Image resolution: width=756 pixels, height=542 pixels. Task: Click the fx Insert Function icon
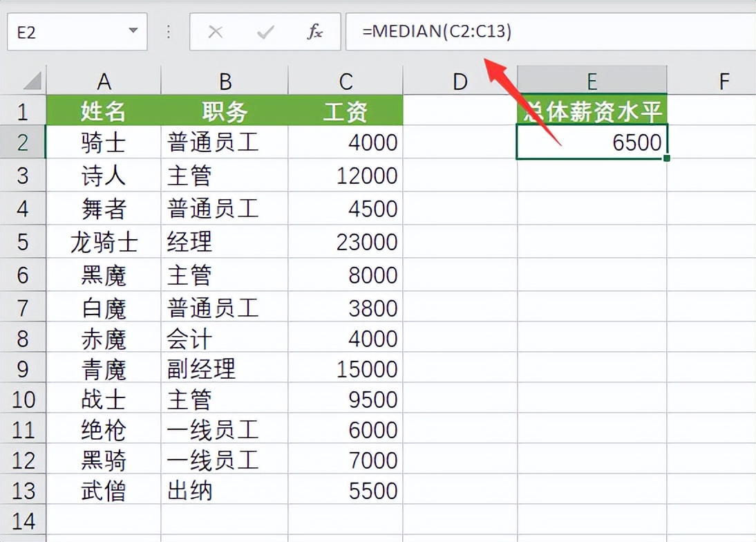pyautogui.click(x=314, y=31)
